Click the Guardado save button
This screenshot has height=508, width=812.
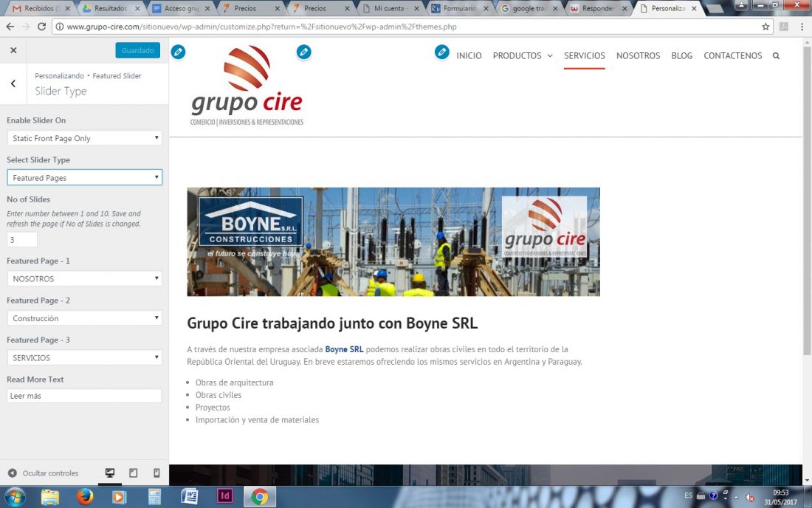138,50
